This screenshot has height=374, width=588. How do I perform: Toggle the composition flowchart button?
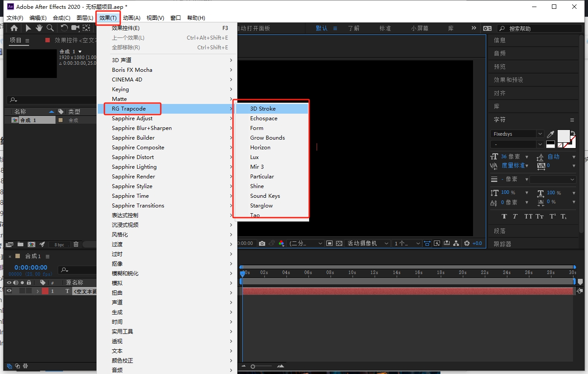[456, 243]
